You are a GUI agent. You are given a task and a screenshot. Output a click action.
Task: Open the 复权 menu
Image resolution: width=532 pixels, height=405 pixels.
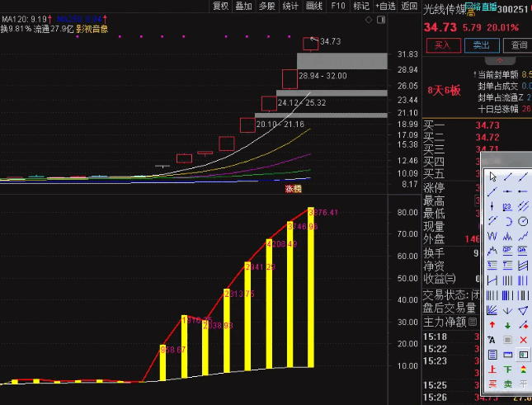coord(220,6)
